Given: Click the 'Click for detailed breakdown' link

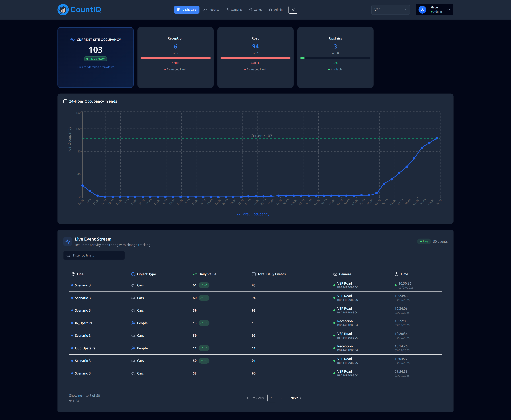Looking at the screenshot, I should [95, 67].
